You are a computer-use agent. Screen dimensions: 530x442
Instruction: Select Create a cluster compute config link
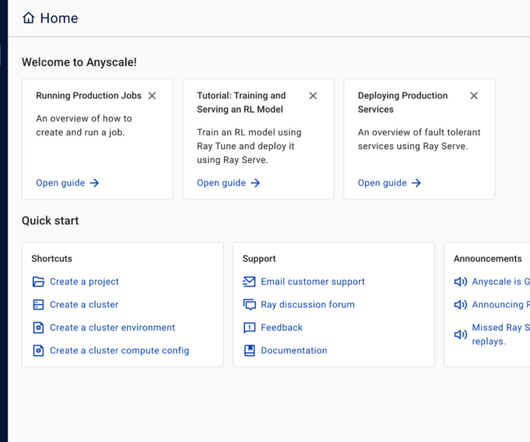coord(119,350)
